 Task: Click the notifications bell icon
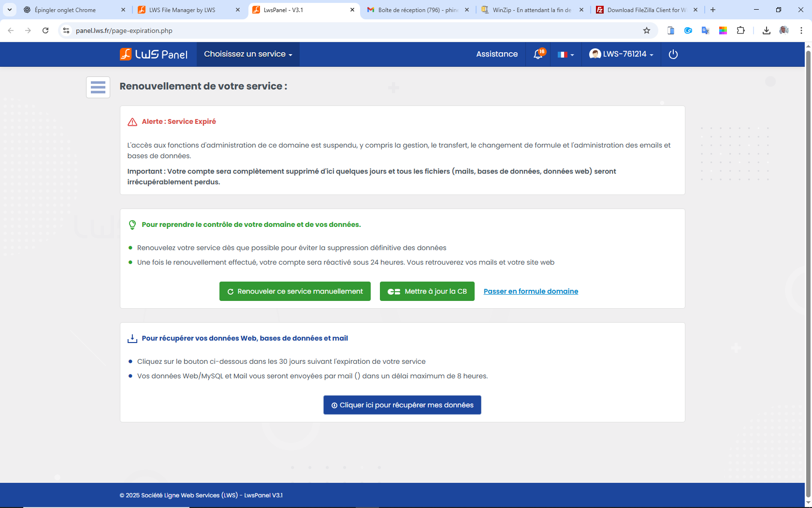tap(538, 54)
